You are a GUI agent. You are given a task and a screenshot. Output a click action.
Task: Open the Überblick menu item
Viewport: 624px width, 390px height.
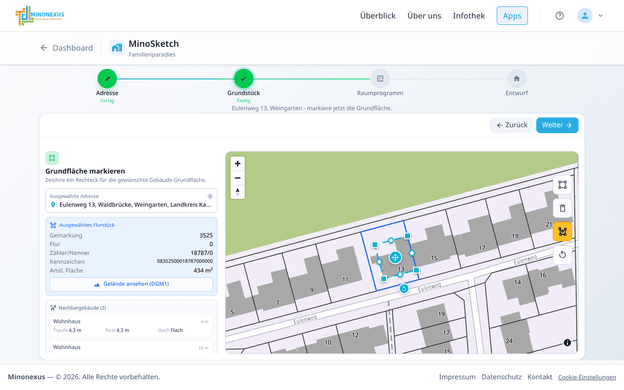[378, 16]
